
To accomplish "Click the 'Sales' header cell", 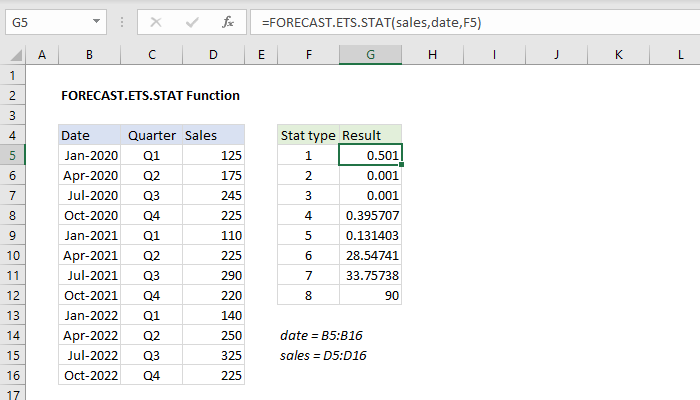I will pos(213,135).
